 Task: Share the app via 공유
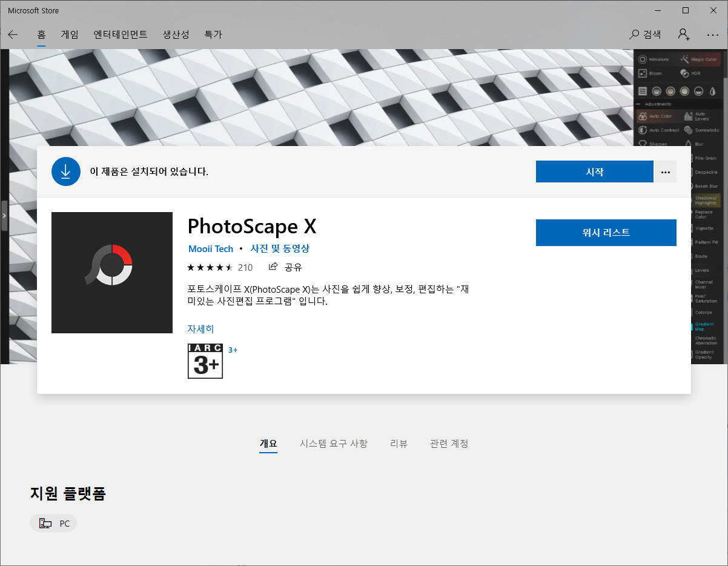pos(285,267)
